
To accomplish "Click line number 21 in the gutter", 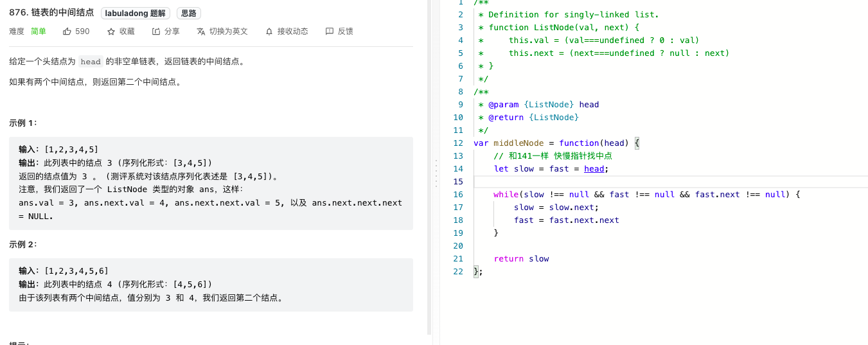I will [457, 259].
